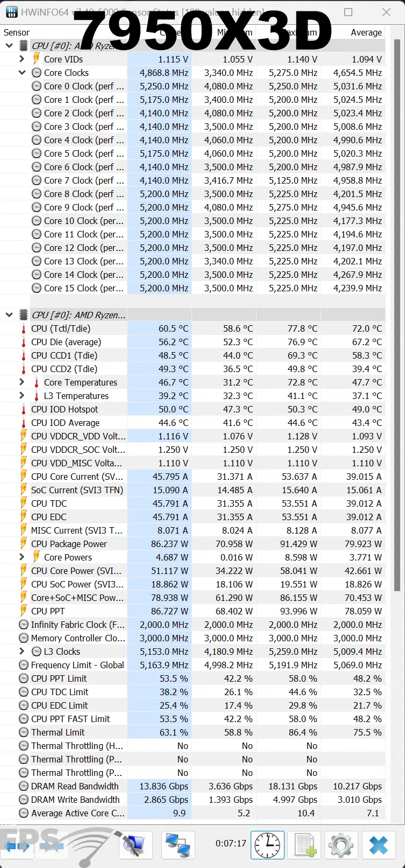Expand the L3 Clocks node
The height and width of the screenshot is (868, 405).
pos(22,652)
